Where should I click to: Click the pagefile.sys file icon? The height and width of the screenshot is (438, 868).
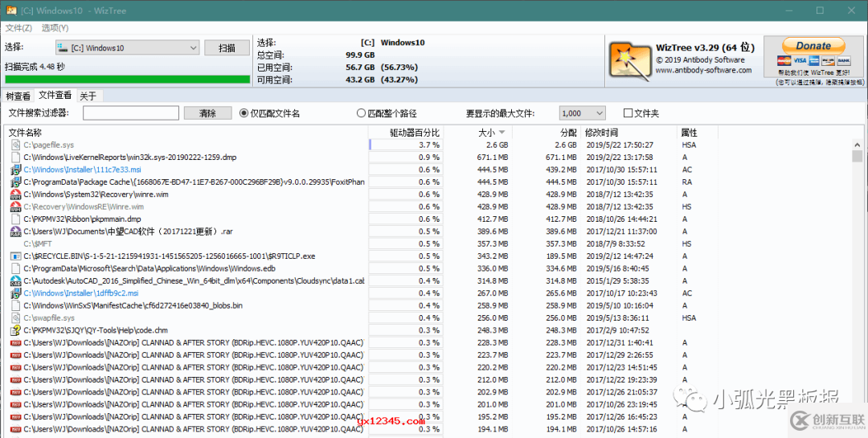tap(15, 145)
